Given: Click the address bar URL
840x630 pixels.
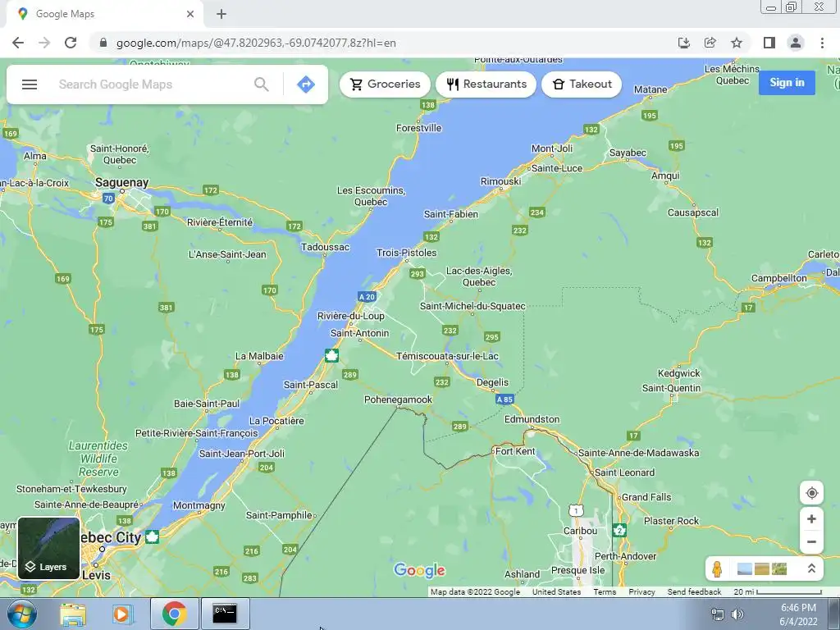Looking at the screenshot, I should tap(256, 43).
